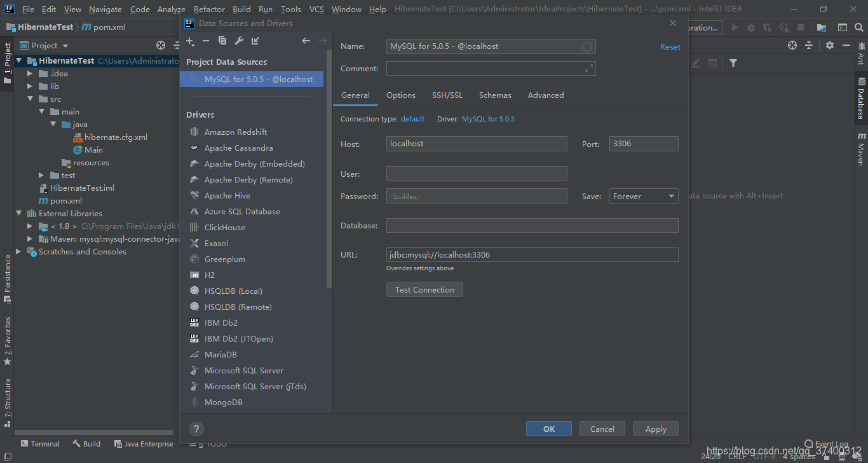
Task: Duplicate the selected data source
Action: click(222, 41)
